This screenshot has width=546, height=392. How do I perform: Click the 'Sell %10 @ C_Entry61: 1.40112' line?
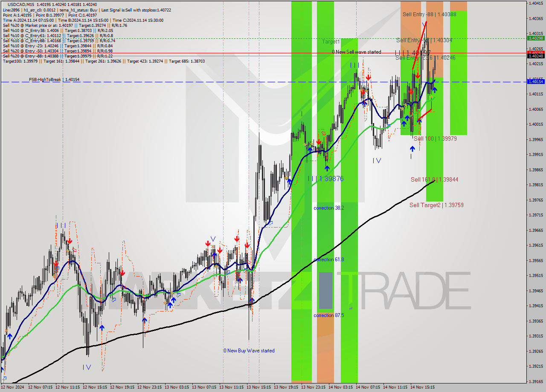(58, 36)
